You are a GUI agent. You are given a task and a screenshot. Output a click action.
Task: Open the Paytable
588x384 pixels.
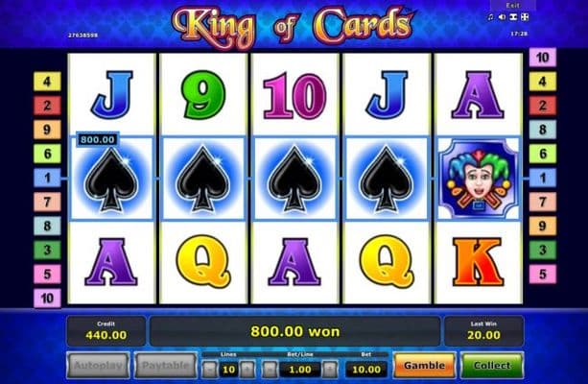click(165, 365)
